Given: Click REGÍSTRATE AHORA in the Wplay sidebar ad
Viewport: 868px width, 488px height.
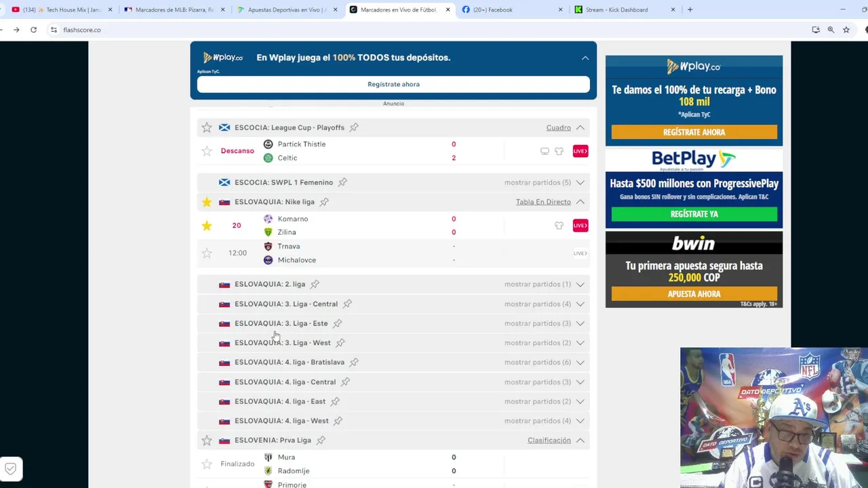Looking at the screenshot, I should [694, 132].
